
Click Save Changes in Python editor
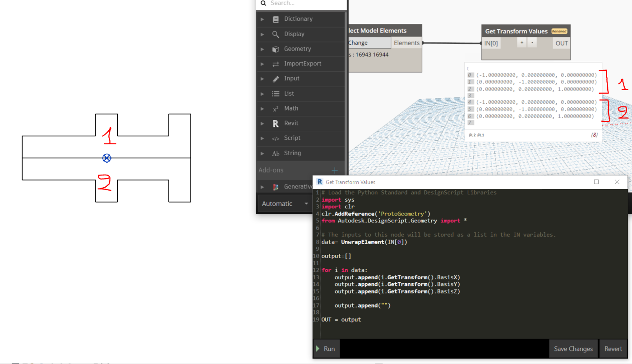(573, 349)
